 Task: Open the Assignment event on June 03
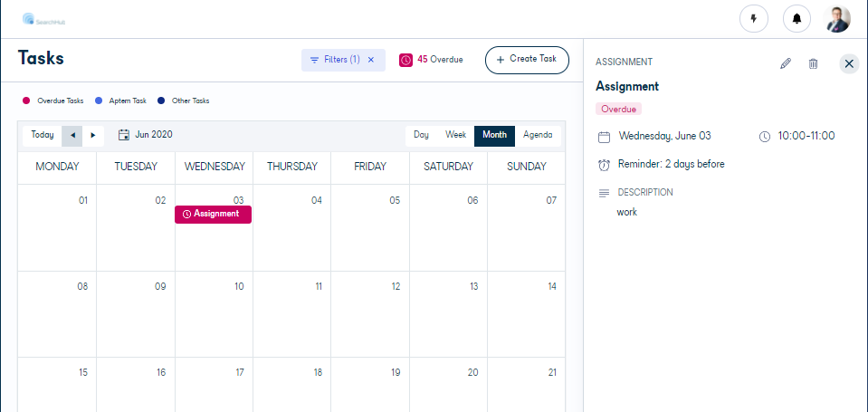213,215
